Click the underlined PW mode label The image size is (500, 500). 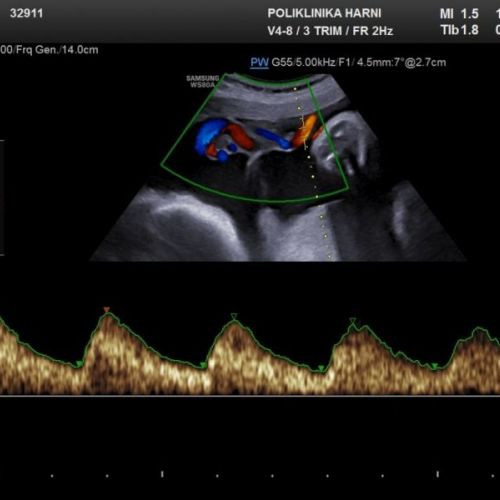[x=259, y=63]
